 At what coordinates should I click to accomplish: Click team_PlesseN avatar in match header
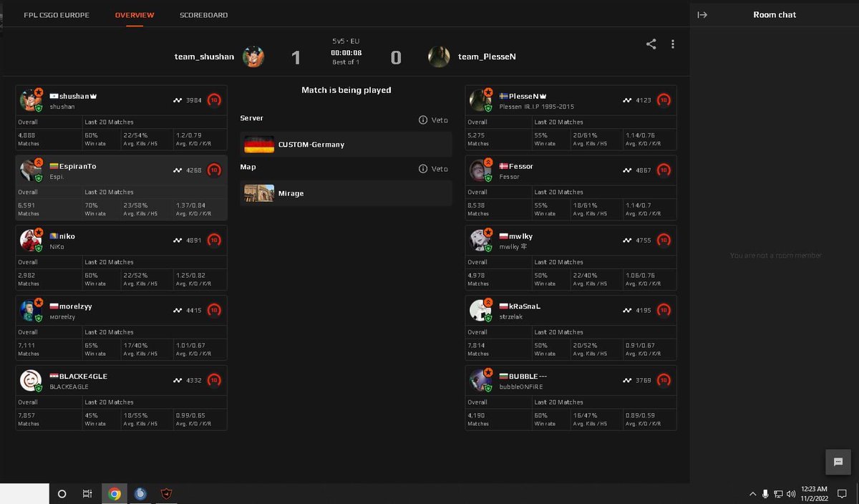(439, 57)
